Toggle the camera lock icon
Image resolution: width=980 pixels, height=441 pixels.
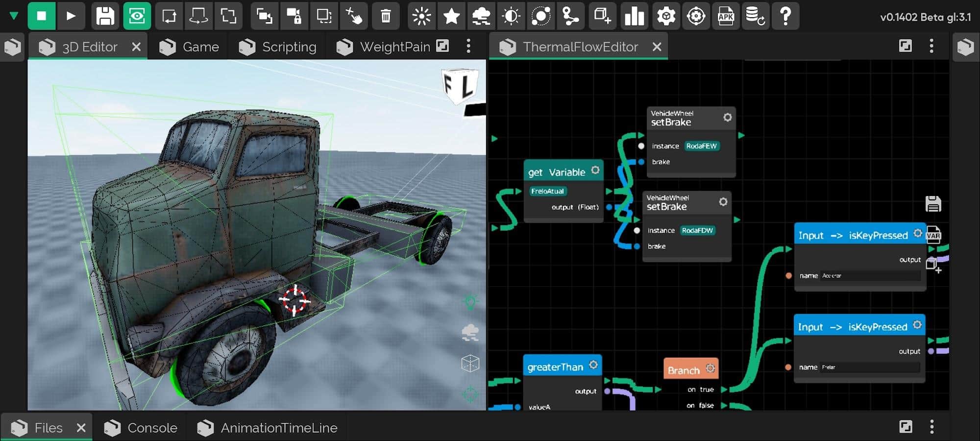tap(294, 16)
